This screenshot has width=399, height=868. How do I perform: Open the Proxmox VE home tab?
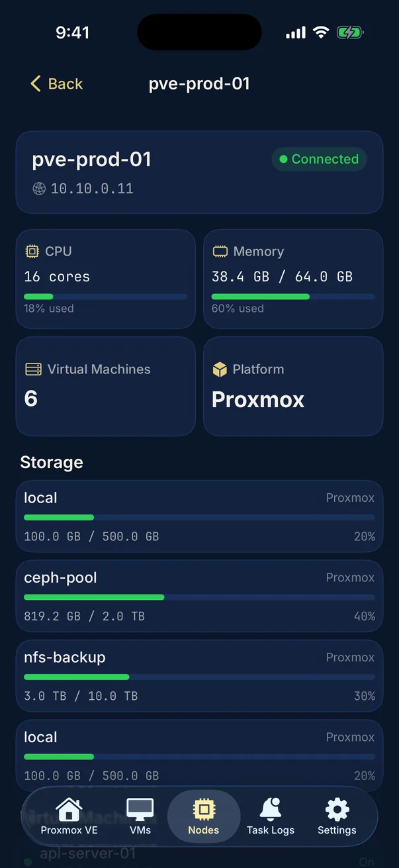[x=69, y=816]
